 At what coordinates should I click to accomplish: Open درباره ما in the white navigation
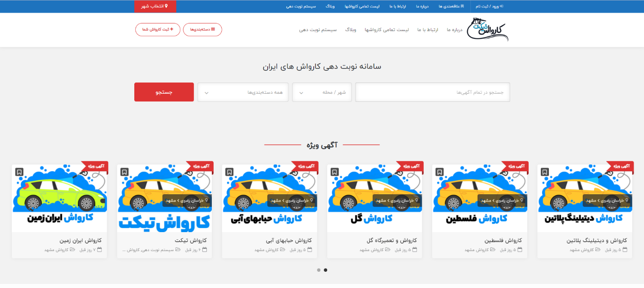point(455,30)
